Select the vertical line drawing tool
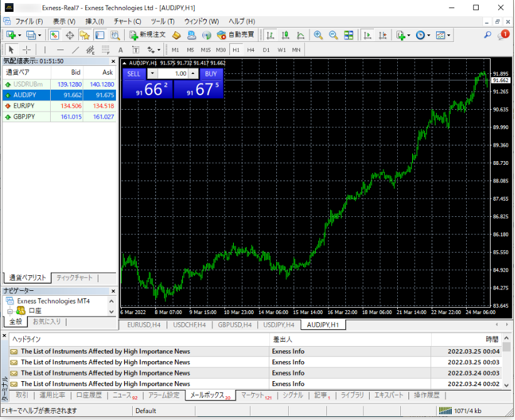 coord(44,50)
